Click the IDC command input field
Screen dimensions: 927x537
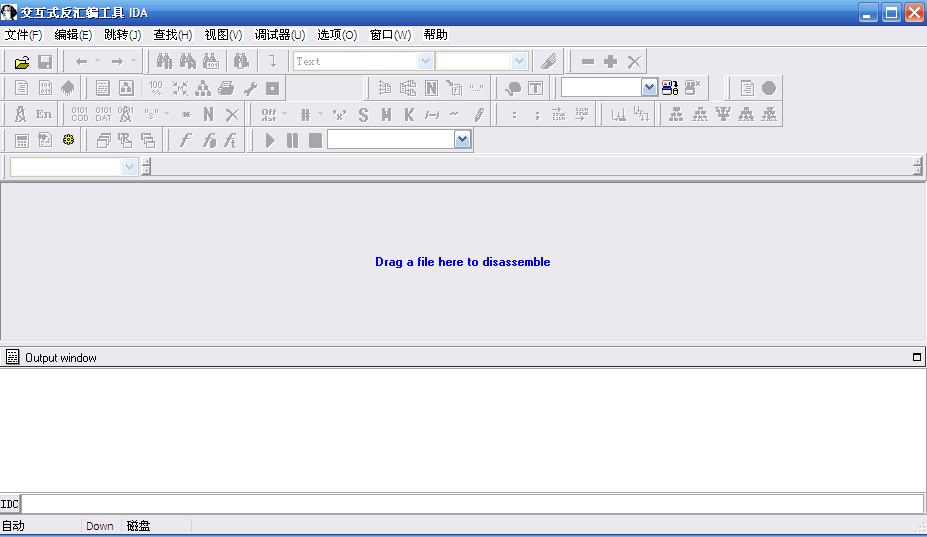472,504
